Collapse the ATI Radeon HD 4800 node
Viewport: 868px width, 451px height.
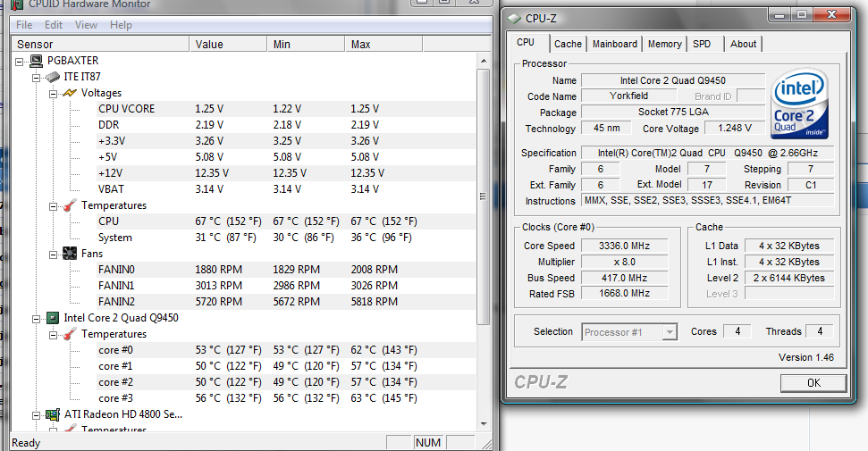36,415
